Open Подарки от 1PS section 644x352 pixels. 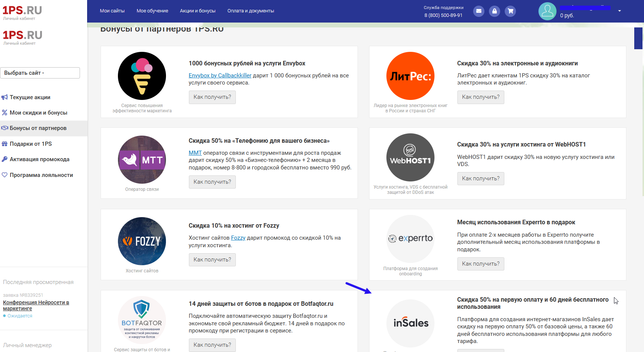31,144
